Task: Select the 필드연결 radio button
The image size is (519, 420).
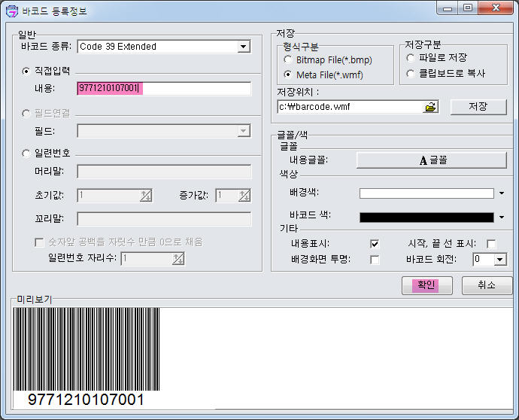Action: coord(26,114)
